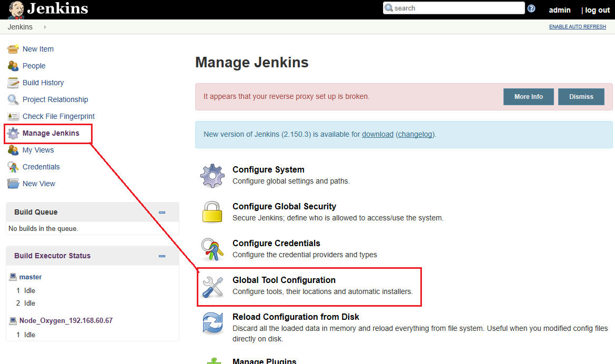
Task: Open New View link
Action: coord(39,184)
